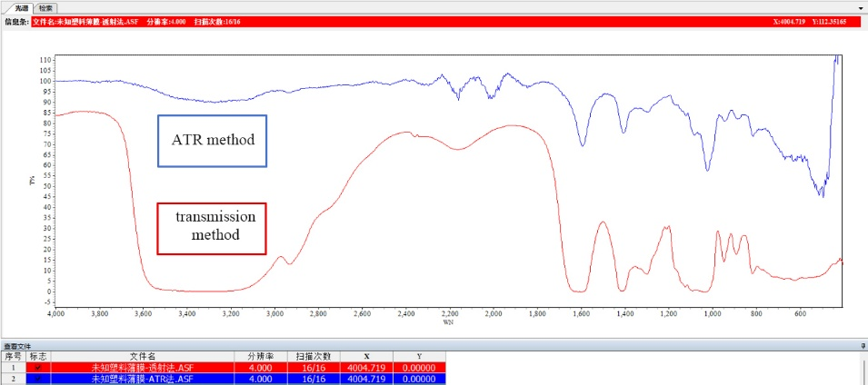Select the red 未知塑料薄膜-透射法.ASF file name
The image size is (868, 385).
click(143, 368)
